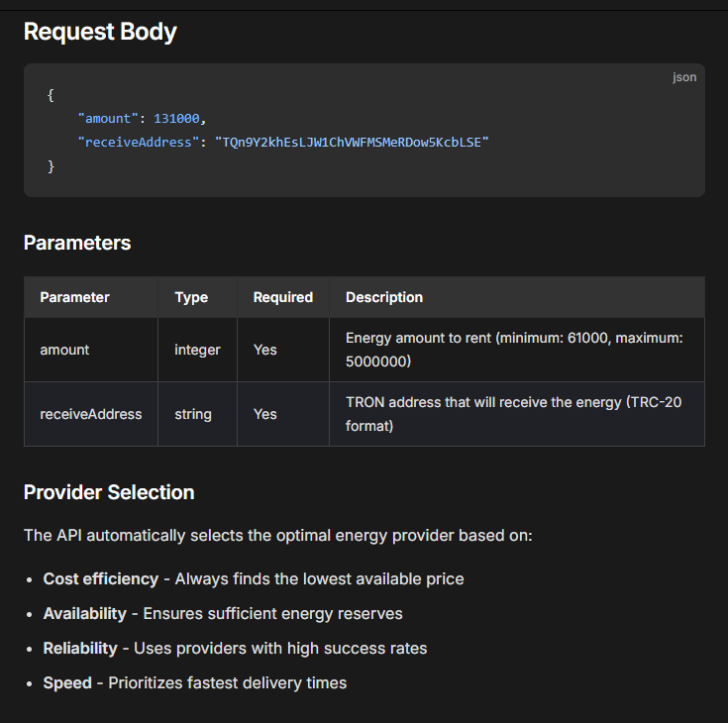Click the integer type cell
Screen dimensions: 728x723
coord(197,350)
